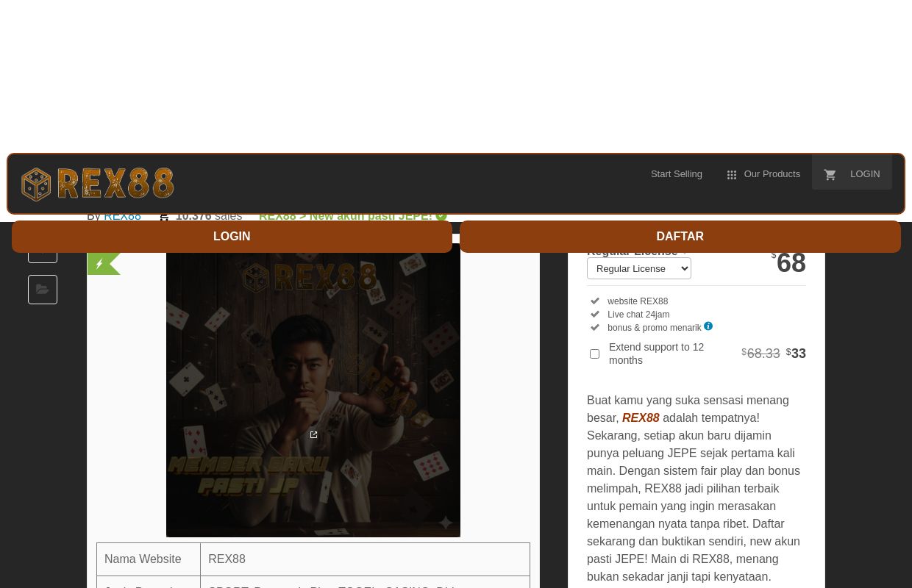Open the Our Products menu
This screenshot has height=588, width=912.
click(x=771, y=174)
